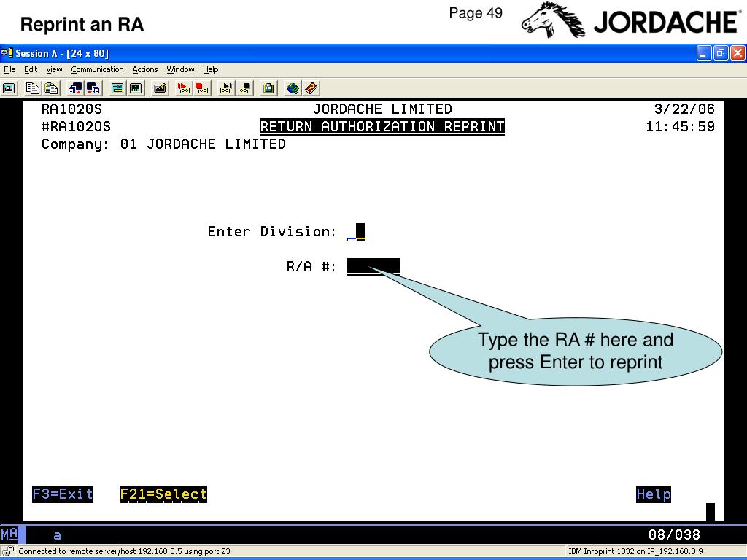
Task: Open the Color mapping toolbar icon
Action: pos(135,88)
